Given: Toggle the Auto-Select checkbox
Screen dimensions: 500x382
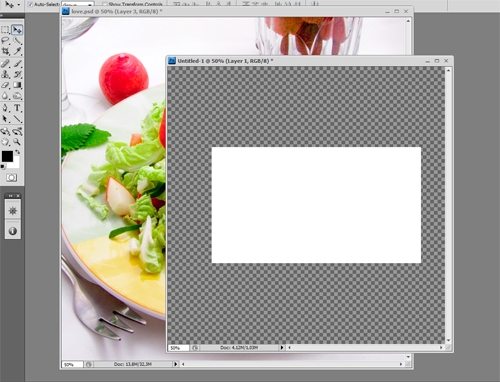Looking at the screenshot, I should click(x=30, y=4).
